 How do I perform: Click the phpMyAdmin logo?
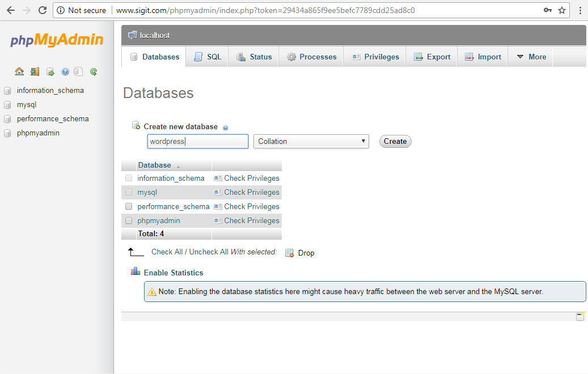(x=57, y=40)
